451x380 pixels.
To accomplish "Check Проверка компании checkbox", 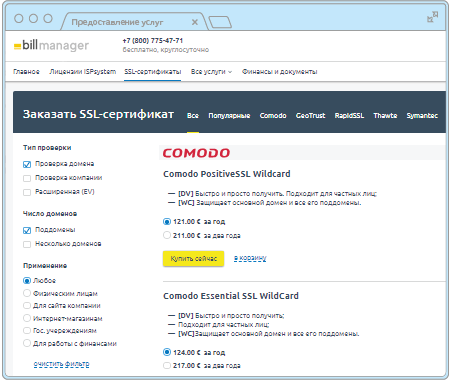I will pos(27,178).
